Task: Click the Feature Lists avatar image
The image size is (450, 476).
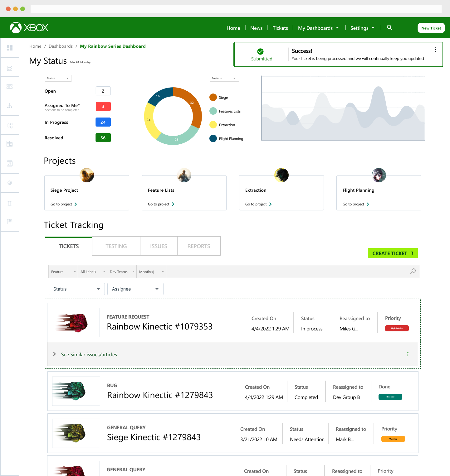Action: pos(184,175)
